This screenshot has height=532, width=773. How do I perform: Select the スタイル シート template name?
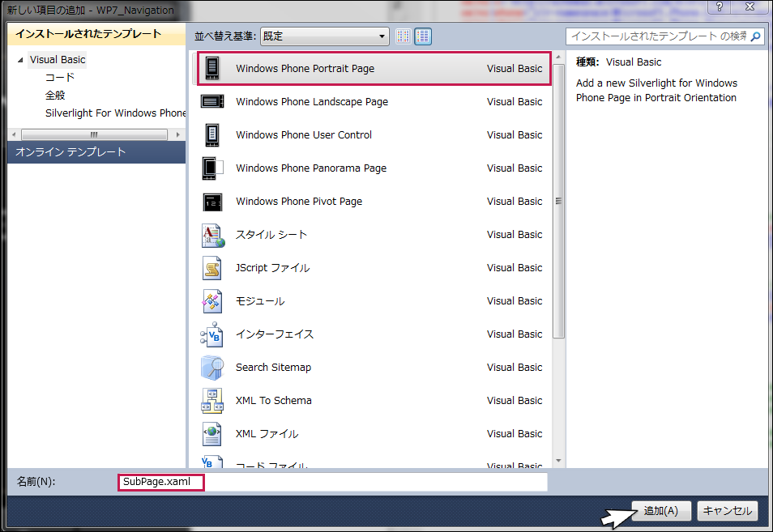click(x=271, y=235)
